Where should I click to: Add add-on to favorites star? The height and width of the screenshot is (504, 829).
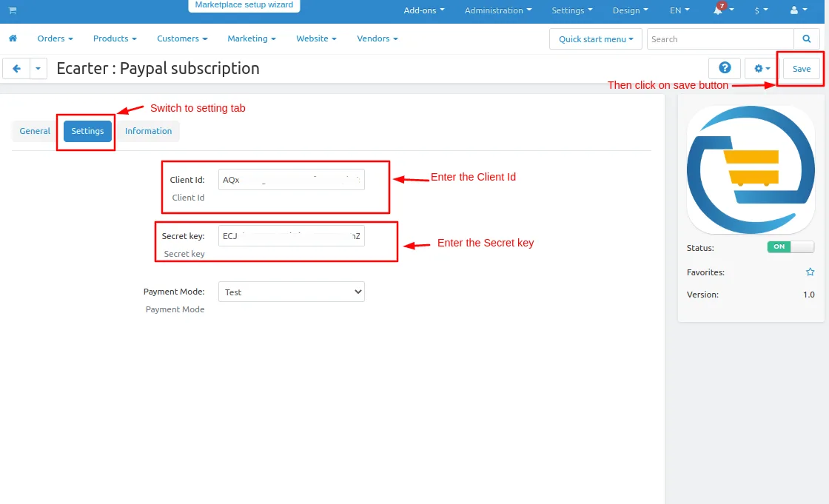tap(810, 272)
